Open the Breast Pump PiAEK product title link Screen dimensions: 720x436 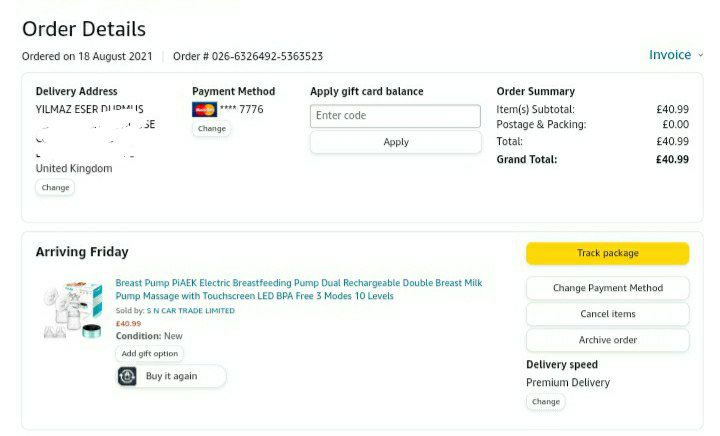click(298, 289)
